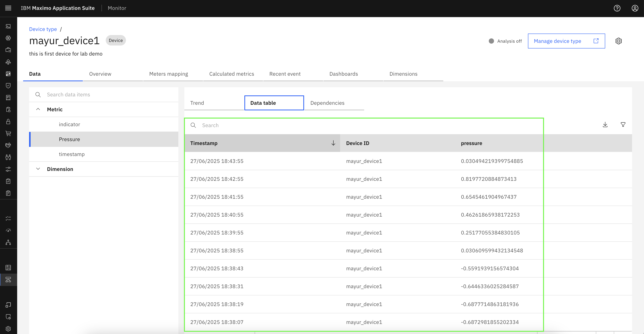
Task: Click the receipt icon in sidebar
Action: pos(8,98)
